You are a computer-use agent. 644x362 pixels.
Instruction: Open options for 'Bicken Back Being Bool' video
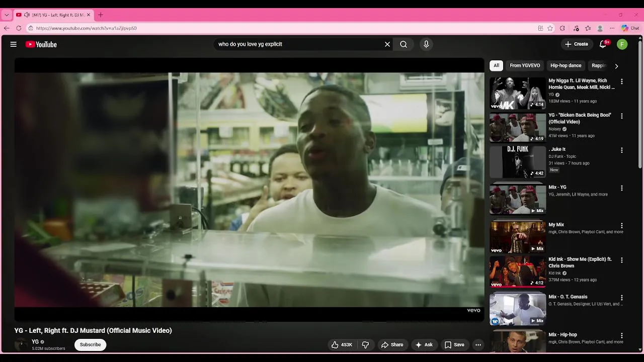click(622, 116)
